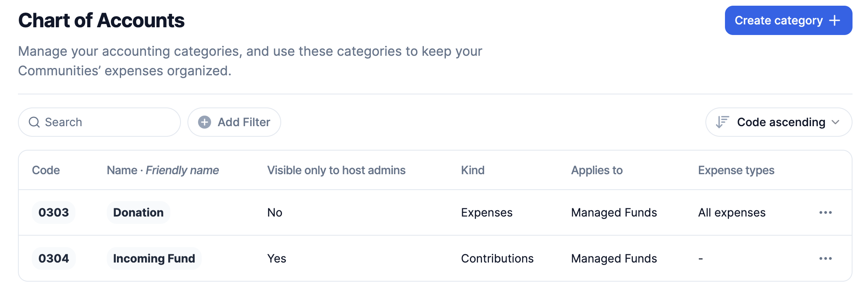
Task: Select the 0304 code badge
Action: click(53, 258)
